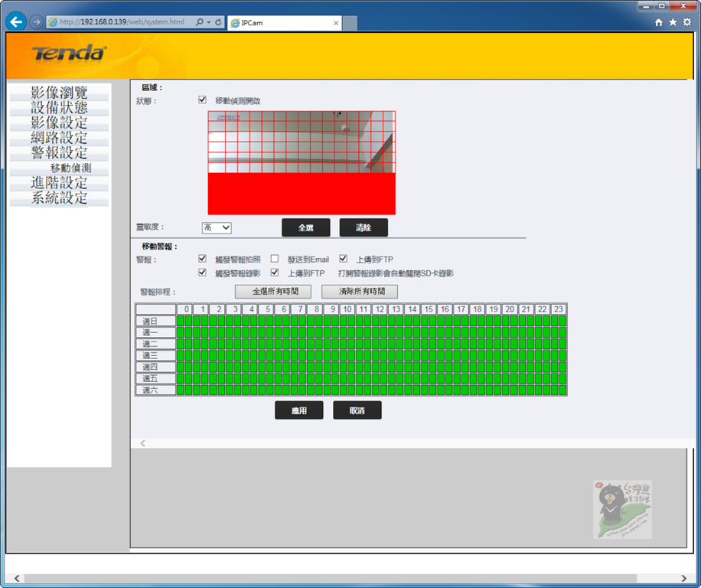Open the 靈敏度 sensitivity dropdown

[217, 227]
